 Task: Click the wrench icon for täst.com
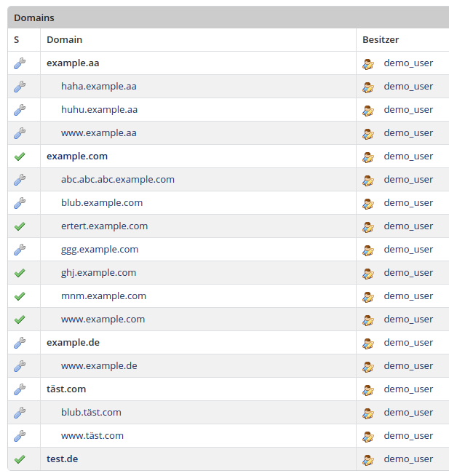click(20, 389)
